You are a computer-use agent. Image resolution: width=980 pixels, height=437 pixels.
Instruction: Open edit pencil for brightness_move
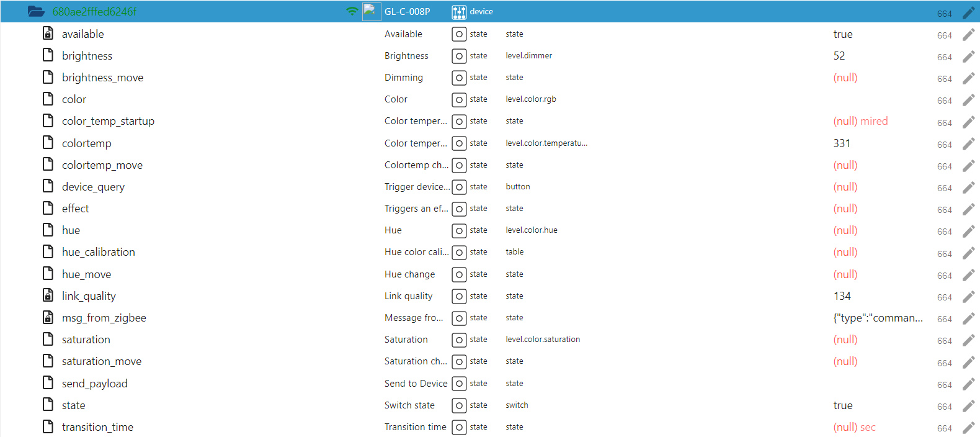(x=968, y=78)
